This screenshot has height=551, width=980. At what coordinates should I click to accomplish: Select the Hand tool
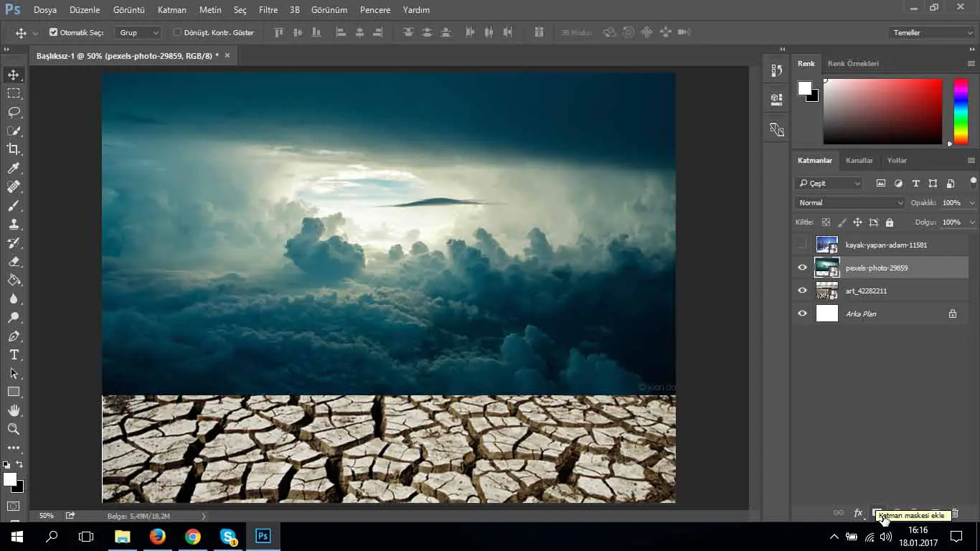pos(14,410)
